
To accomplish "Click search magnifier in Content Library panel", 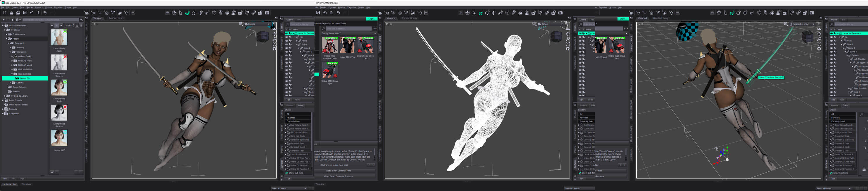I will [x=81, y=20].
